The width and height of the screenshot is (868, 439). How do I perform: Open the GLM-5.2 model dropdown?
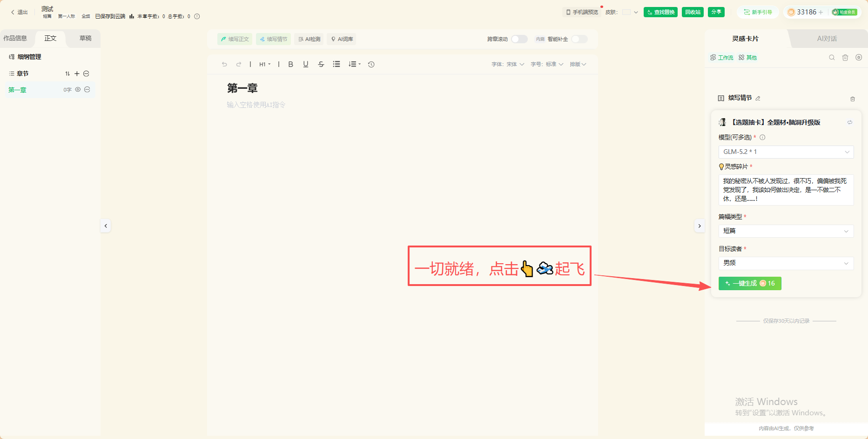tap(786, 152)
